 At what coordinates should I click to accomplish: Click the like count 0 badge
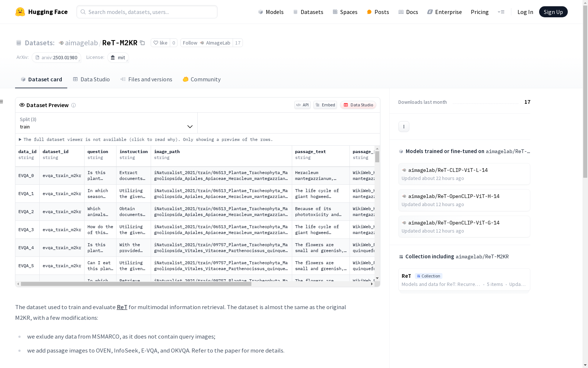174,43
